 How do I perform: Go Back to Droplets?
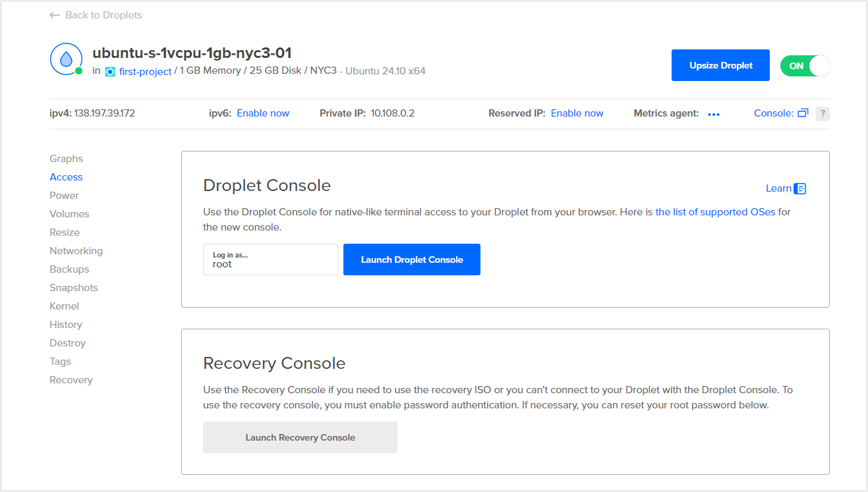coord(103,15)
